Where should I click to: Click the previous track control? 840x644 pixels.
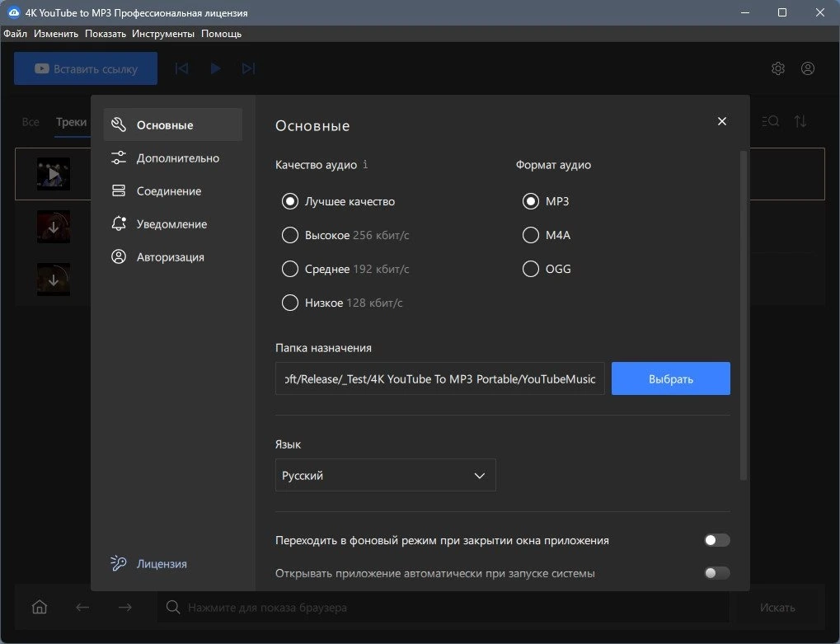point(181,68)
